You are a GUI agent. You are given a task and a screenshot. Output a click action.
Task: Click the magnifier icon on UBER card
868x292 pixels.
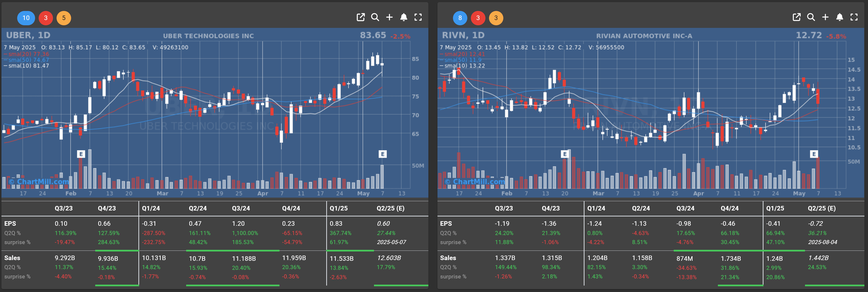375,17
